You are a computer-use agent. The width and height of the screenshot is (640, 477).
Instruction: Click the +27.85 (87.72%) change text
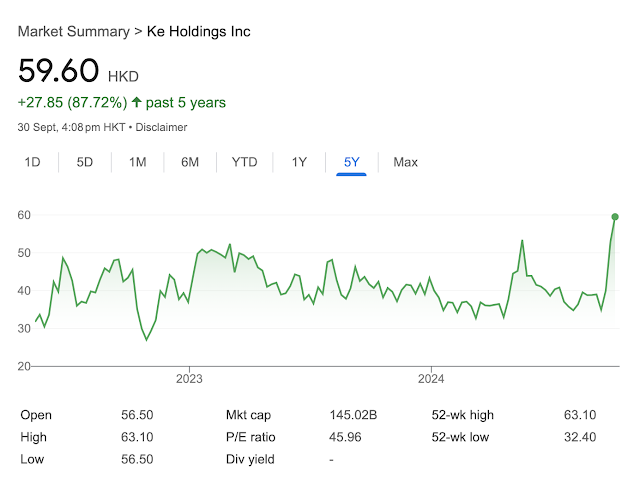click(x=73, y=102)
